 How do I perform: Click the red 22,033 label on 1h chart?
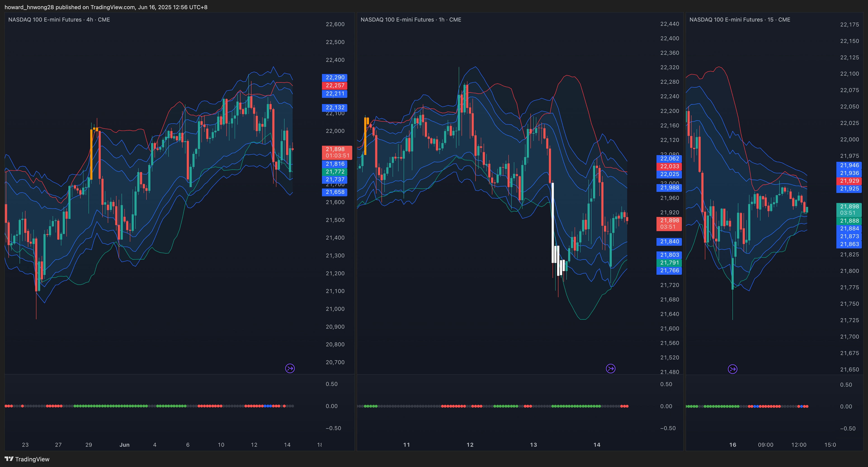pos(669,166)
